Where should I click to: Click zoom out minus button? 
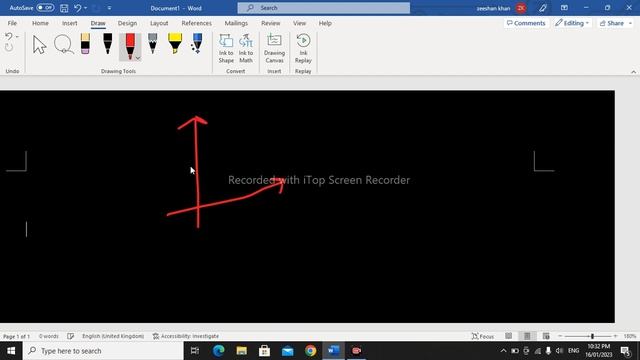pos(560,336)
